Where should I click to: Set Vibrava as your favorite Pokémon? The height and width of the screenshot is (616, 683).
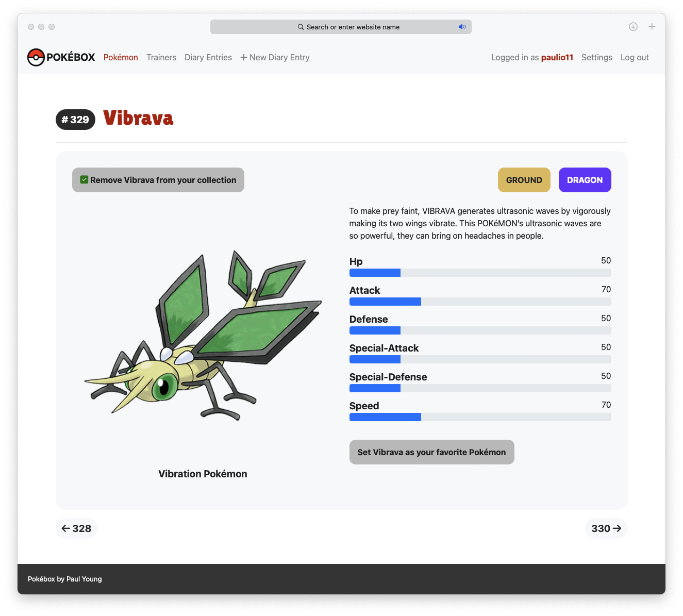coord(432,452)
